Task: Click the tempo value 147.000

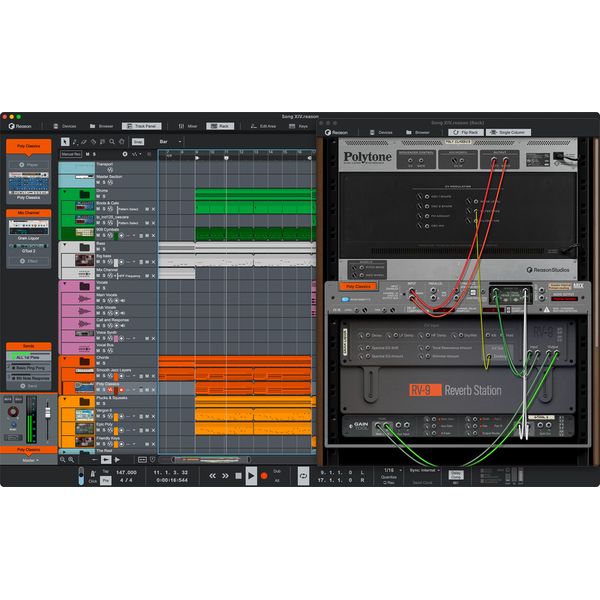Action: (126, 473)
